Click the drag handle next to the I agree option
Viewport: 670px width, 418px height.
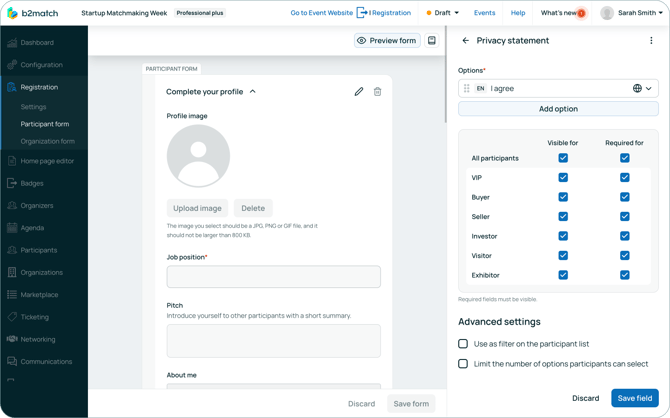(466, 88)
